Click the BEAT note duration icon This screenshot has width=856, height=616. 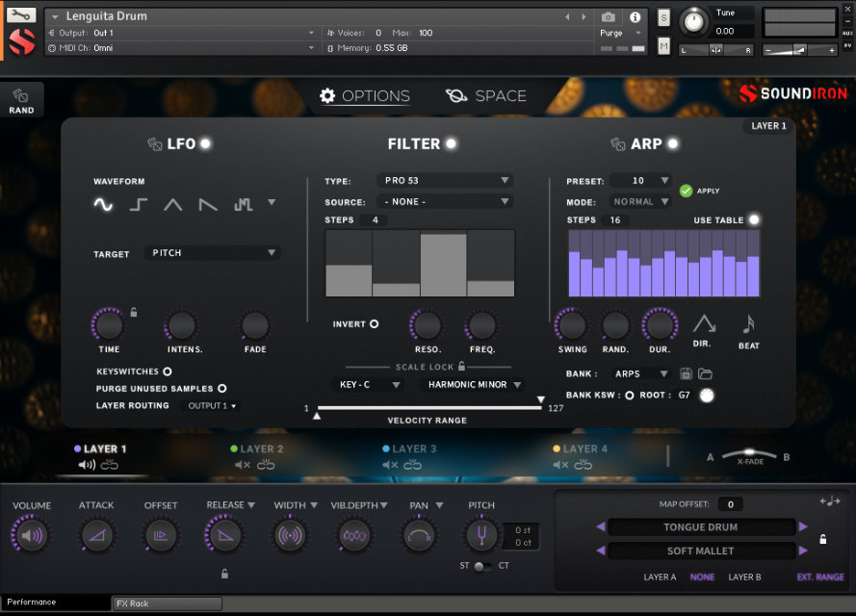748,325
